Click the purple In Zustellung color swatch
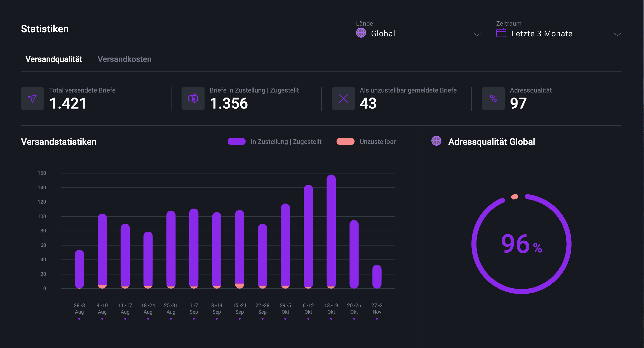 (236, 141)
